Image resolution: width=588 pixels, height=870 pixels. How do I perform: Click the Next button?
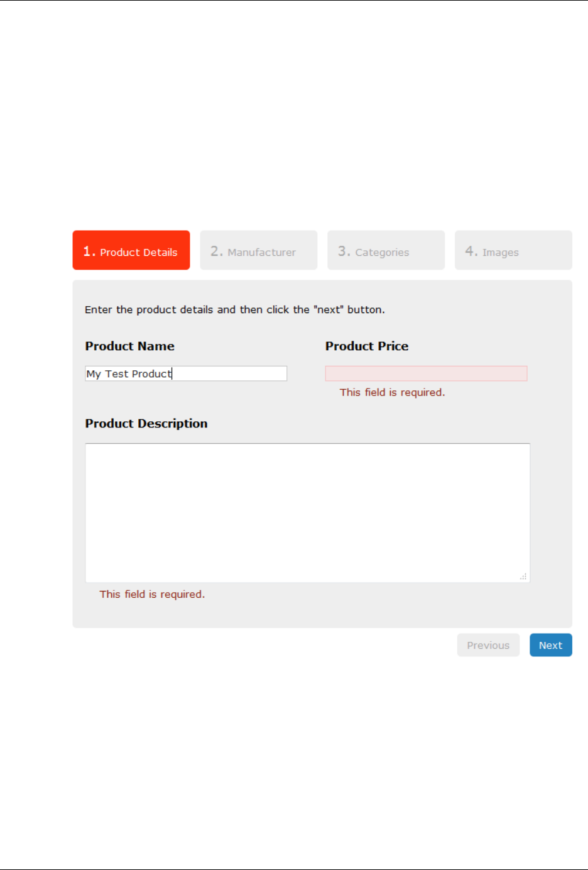pyautogui.click(x=550, y=645)
